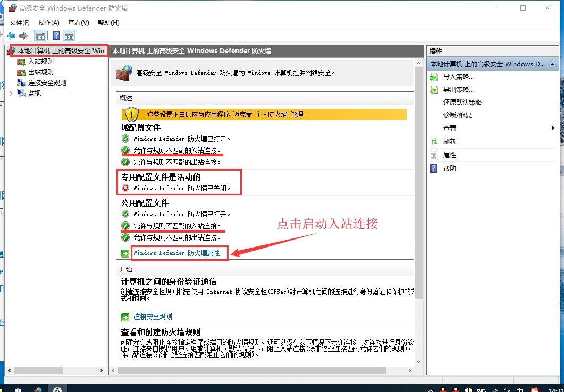Viewport: 564px width, 392px height.
Task: Click the 允许与规则不匹配的出站连接 line under 公用配置文件
Action: [x=177, y=237]
